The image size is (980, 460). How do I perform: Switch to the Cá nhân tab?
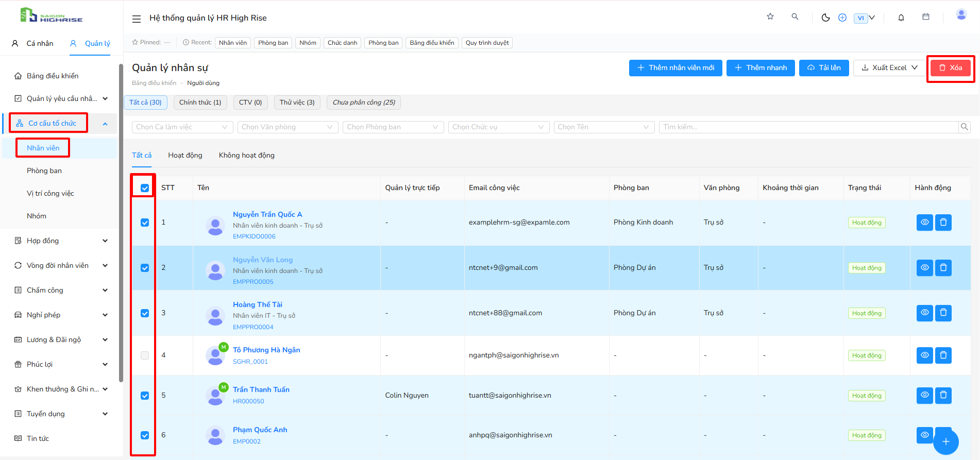(x=32, y=44)
